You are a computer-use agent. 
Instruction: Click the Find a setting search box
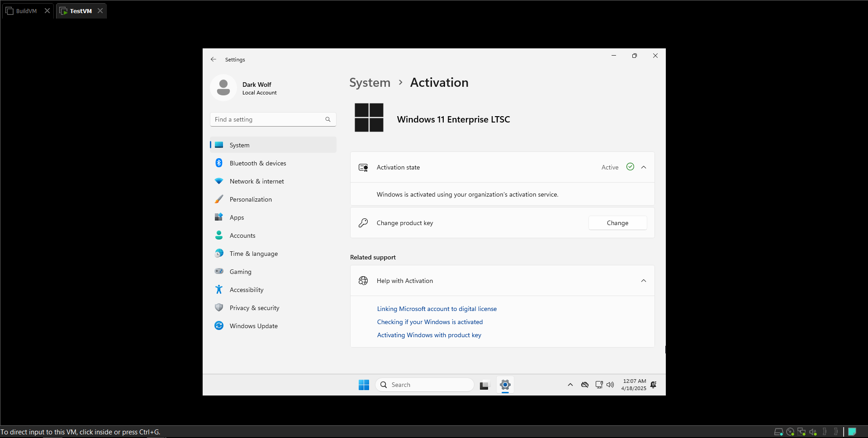click(x=273, y=119)
